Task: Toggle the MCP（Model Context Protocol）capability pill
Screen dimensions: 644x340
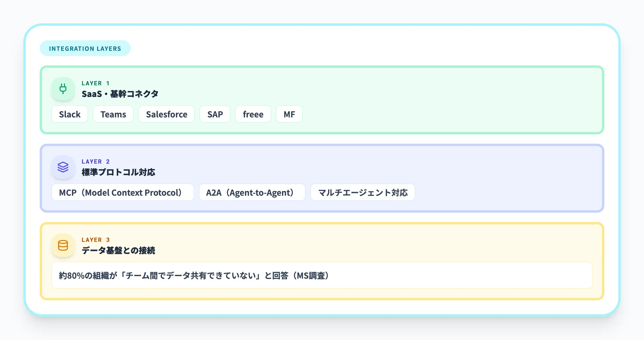Action: [x=123, y=192]
